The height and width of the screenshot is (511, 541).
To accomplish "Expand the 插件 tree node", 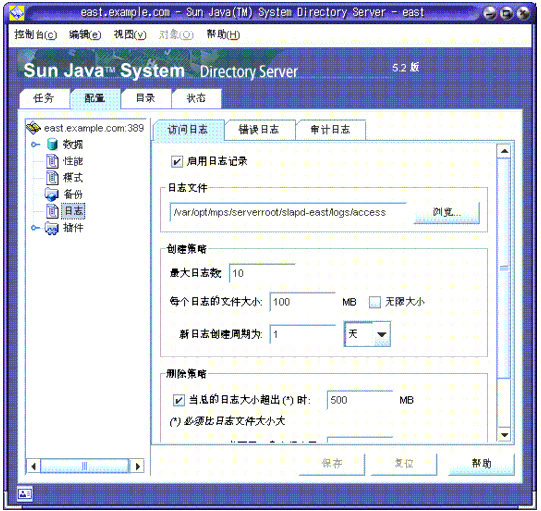I will coord(35,228).
